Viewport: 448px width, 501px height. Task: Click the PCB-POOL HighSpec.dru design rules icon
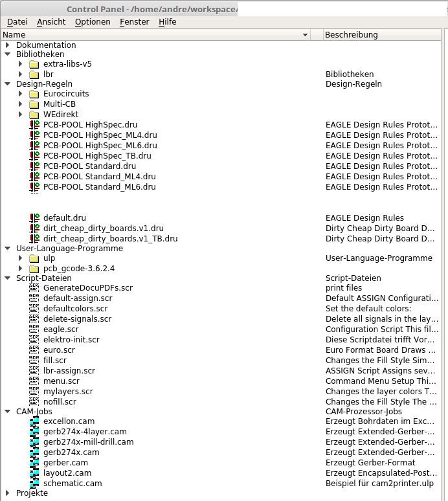pyautogui.click(x=34, y=125)
